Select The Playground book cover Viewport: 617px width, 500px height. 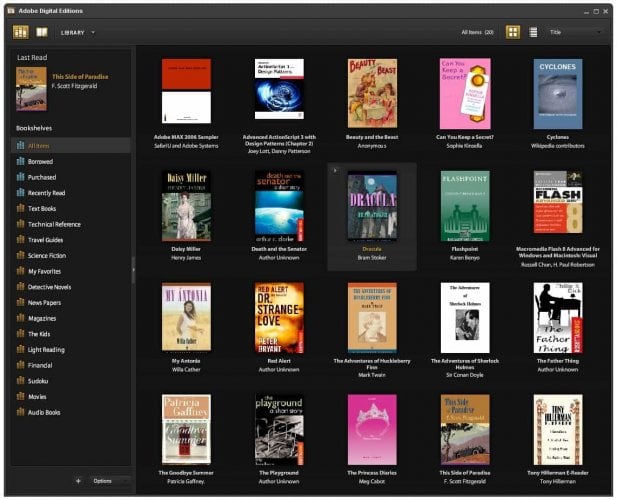coord(279,430)
